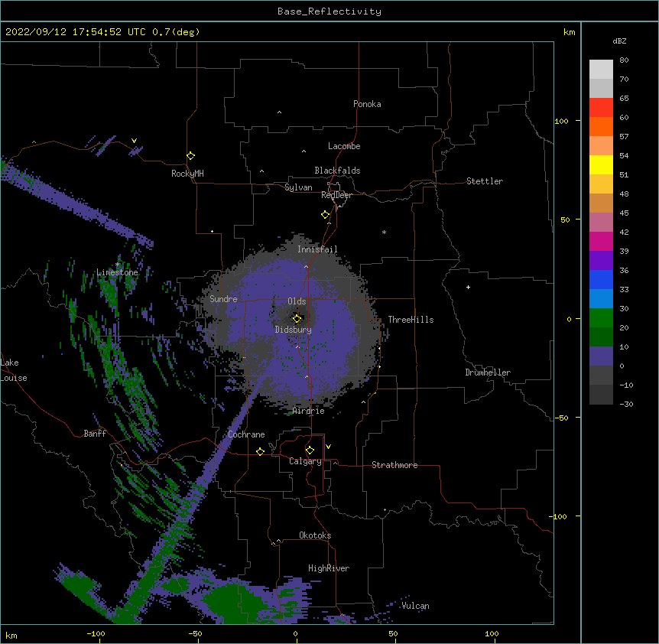This screenshot has height=644, width=659.
Task: Click the Blackfalds city label
Action: point(337,171)
